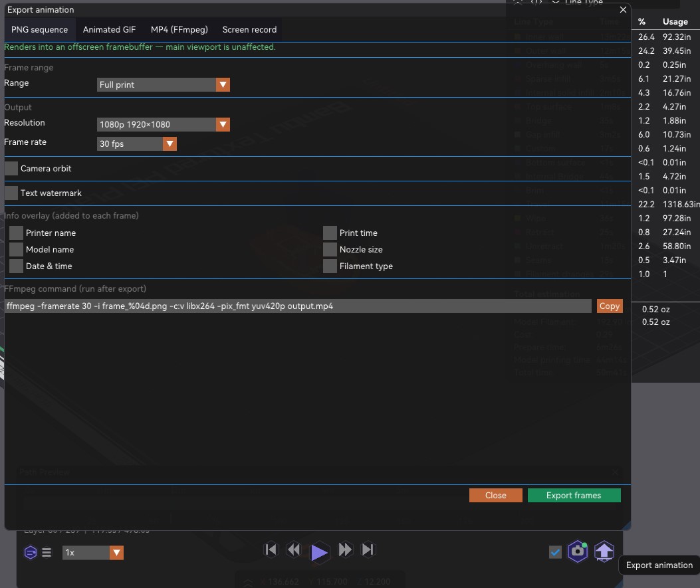Click the FFmpeg command text field
Viewport: 700px width, 588px height.
(x=298, y=306)
